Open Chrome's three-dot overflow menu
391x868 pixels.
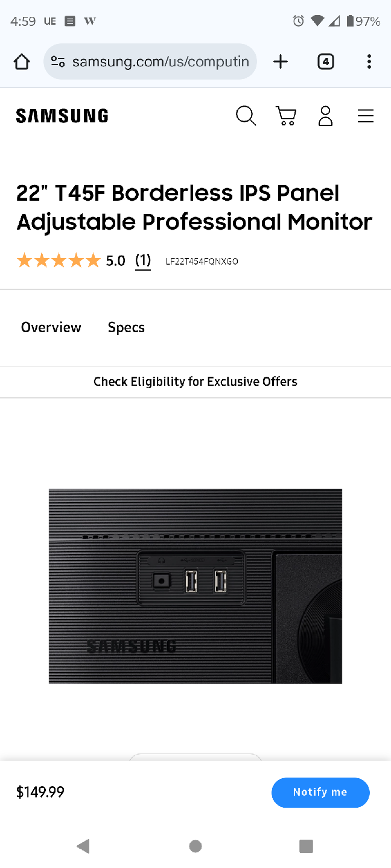coord(369,61)
